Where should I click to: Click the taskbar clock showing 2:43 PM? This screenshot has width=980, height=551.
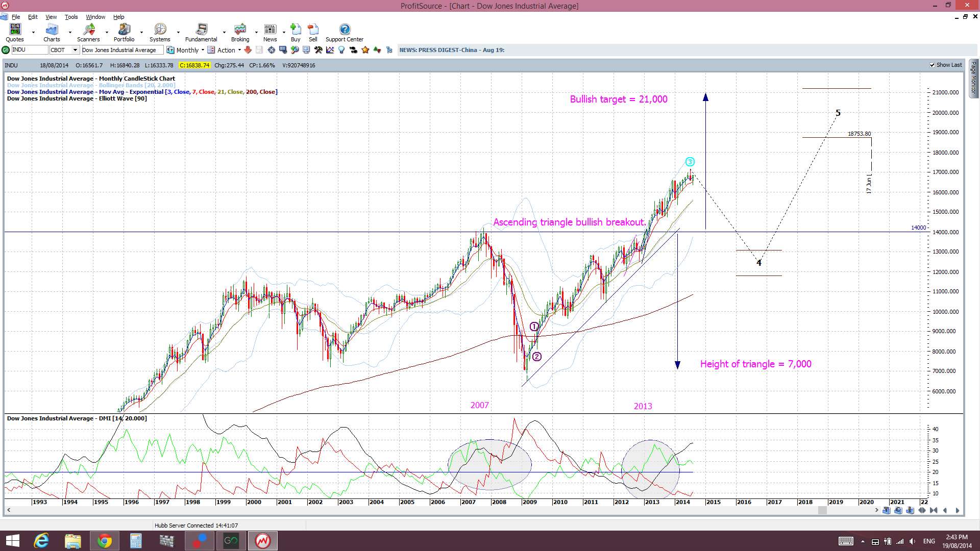pos(957,541)
